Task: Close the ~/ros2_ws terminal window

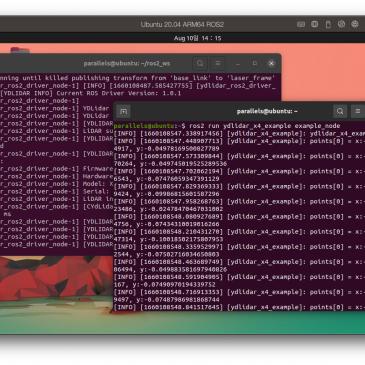Action: tap(271, 63)
